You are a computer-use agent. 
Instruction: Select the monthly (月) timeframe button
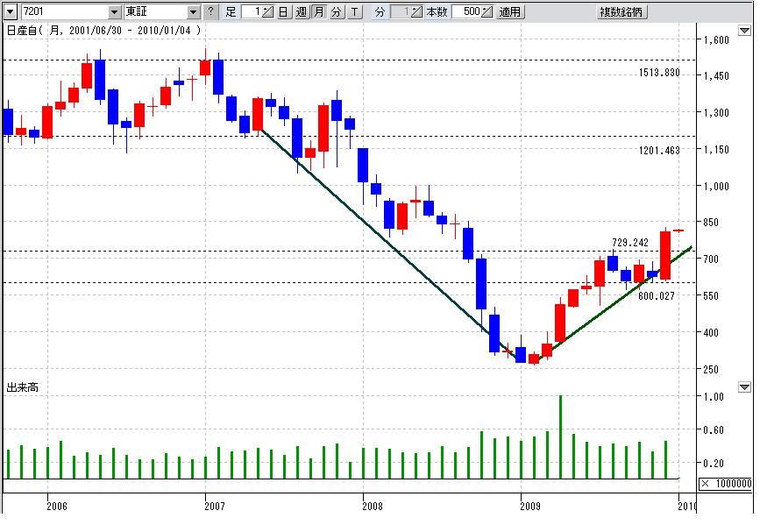coord(319,12)
